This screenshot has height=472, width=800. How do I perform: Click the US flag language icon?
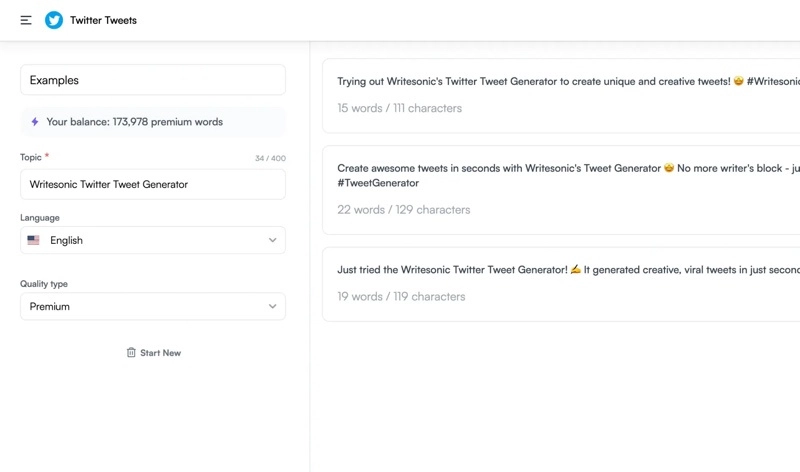coord(34,240)
